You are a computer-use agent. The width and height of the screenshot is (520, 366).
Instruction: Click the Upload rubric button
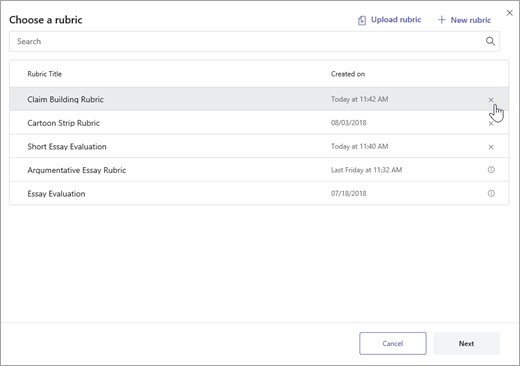tap(389, 20)
